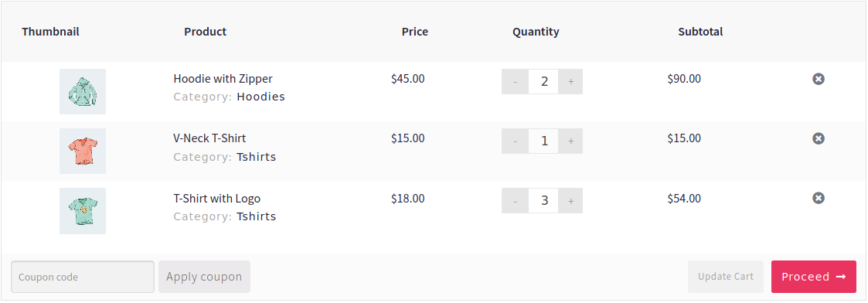The width and height of the screenshot is (868, 303).
Task: Decrease V-Neck T-Shirt quantity
Action: click(516, 141)
